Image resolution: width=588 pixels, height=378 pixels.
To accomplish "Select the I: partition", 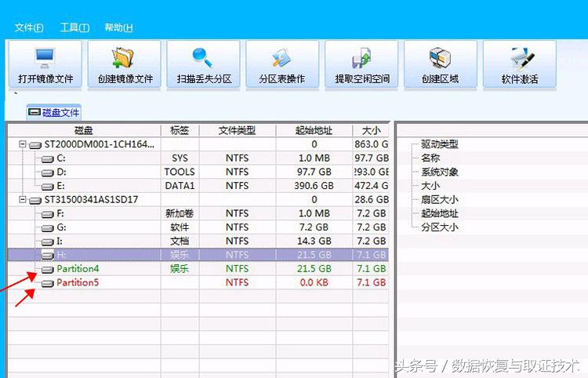I will [x=198, y=241].
